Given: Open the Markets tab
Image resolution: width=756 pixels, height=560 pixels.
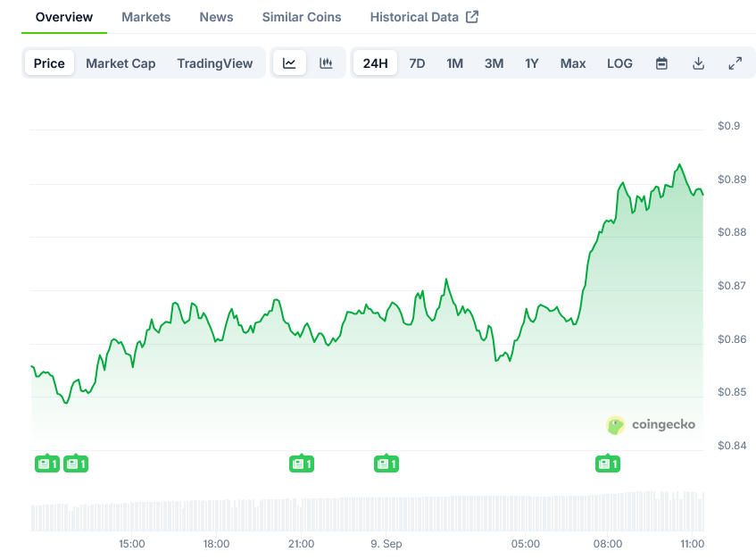Looking at the screenshot, I should click(145, 17).
